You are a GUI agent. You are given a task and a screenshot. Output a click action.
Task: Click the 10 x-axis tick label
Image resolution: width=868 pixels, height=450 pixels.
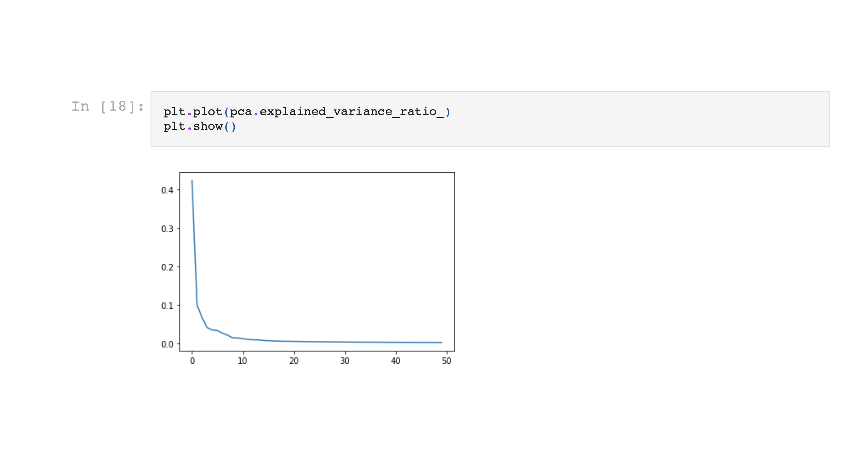click(x=242, y=361)
